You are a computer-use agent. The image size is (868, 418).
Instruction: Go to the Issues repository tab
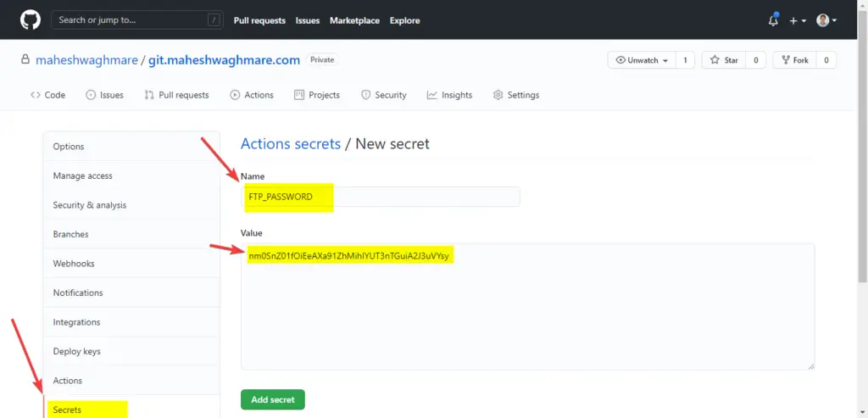coord(104,95)
